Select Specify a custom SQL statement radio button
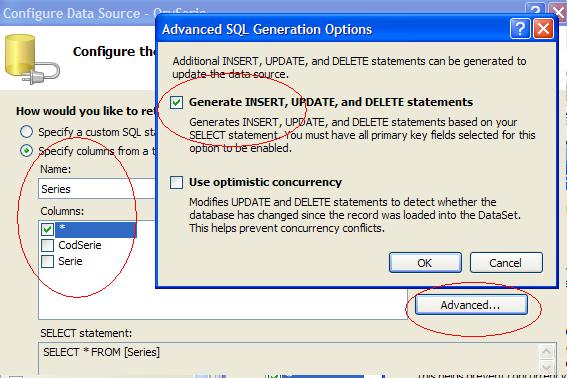567x378 pixels. (26, 132)
